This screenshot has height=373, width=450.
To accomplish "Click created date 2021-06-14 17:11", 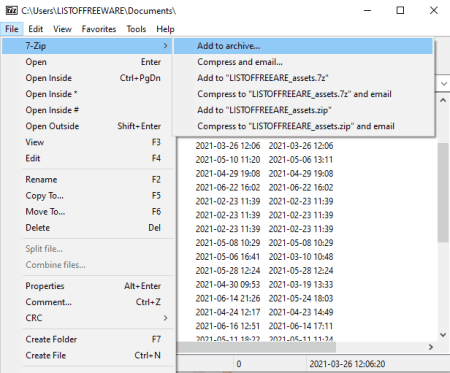I will click(301, 326).
